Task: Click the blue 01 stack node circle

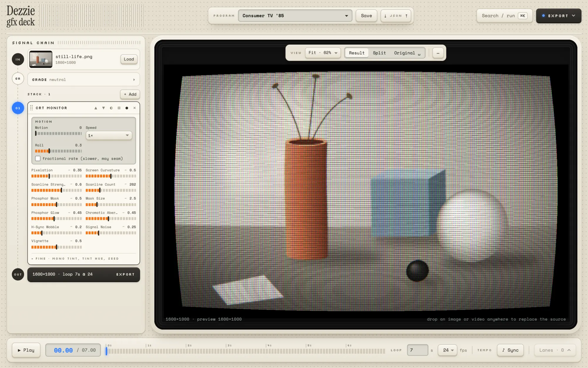Action: [x=18, y=108]
